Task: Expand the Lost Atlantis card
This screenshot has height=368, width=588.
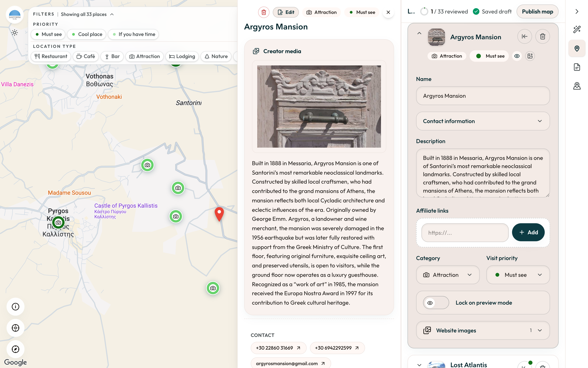Action: (x=419, y=365)
